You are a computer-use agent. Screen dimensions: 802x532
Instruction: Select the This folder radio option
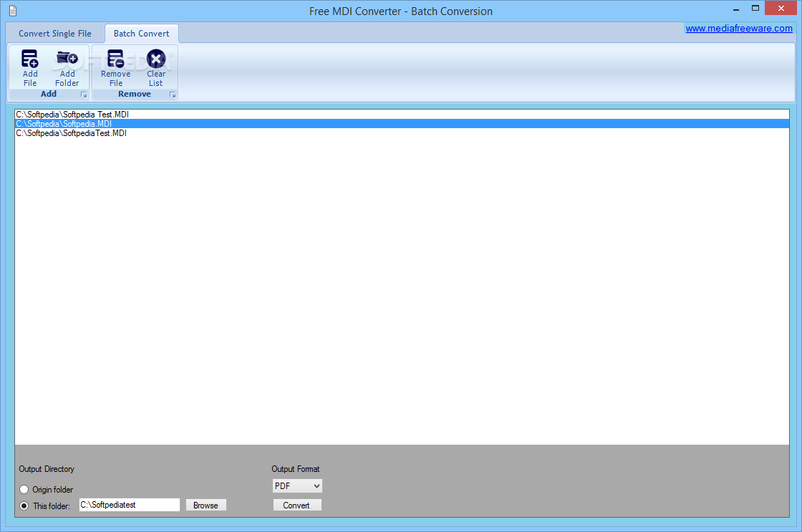(24, 506)
